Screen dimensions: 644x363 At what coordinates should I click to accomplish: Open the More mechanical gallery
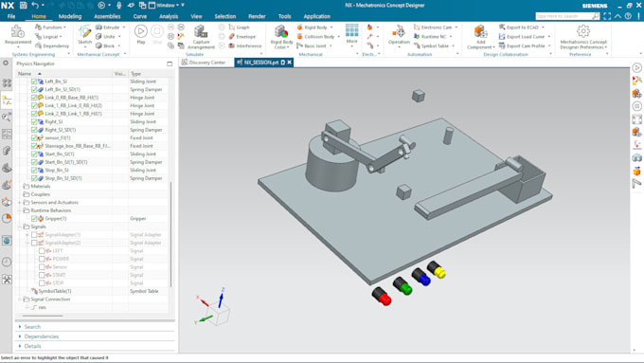pos(352,33)
